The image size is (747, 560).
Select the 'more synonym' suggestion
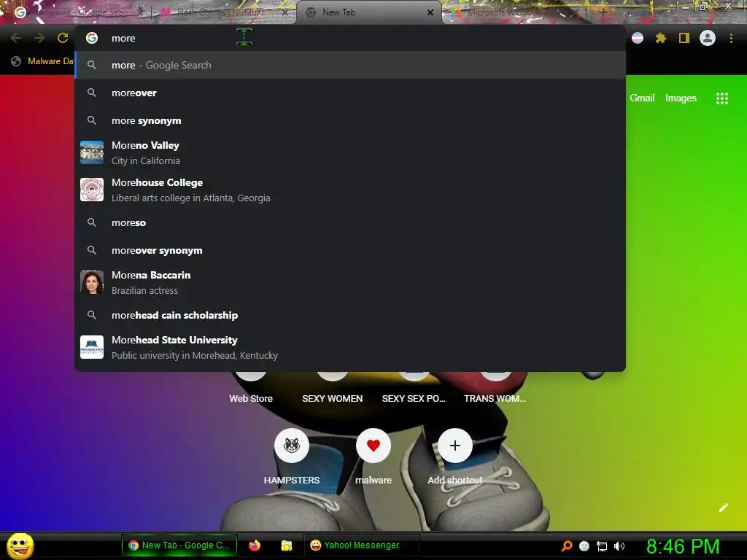(350, 120)
